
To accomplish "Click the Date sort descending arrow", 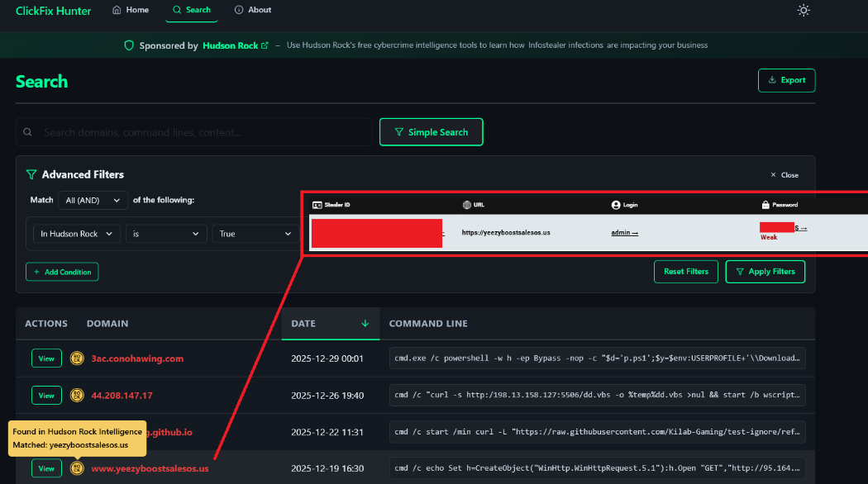I will [365, 324].
